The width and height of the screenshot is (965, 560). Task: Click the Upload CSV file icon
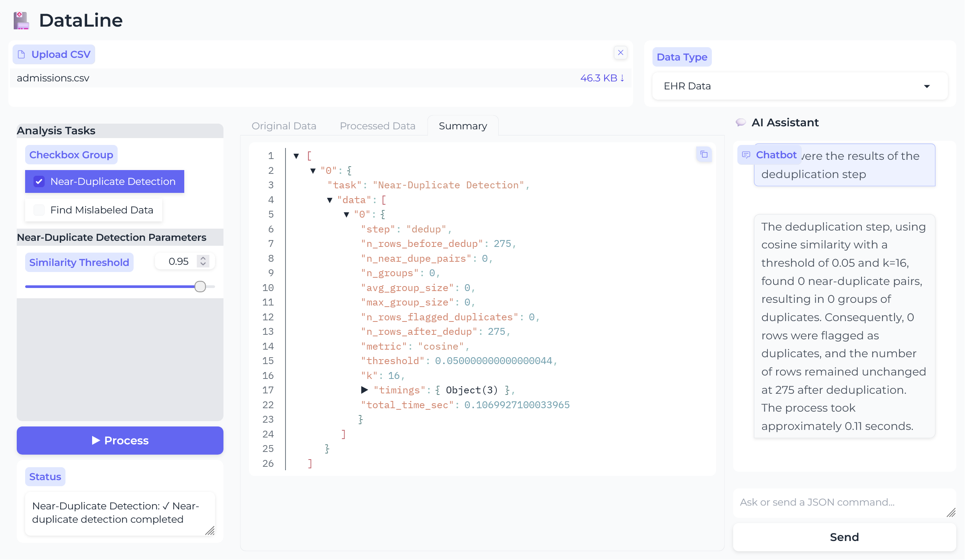click(x=22, y=54)
